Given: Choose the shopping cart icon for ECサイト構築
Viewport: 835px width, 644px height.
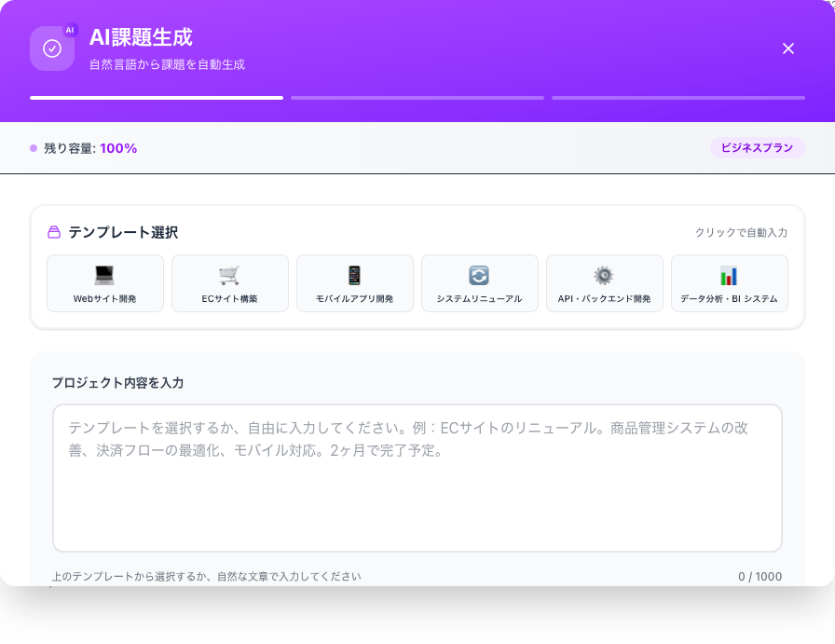Looking at the screenshot, I should 229,276.
